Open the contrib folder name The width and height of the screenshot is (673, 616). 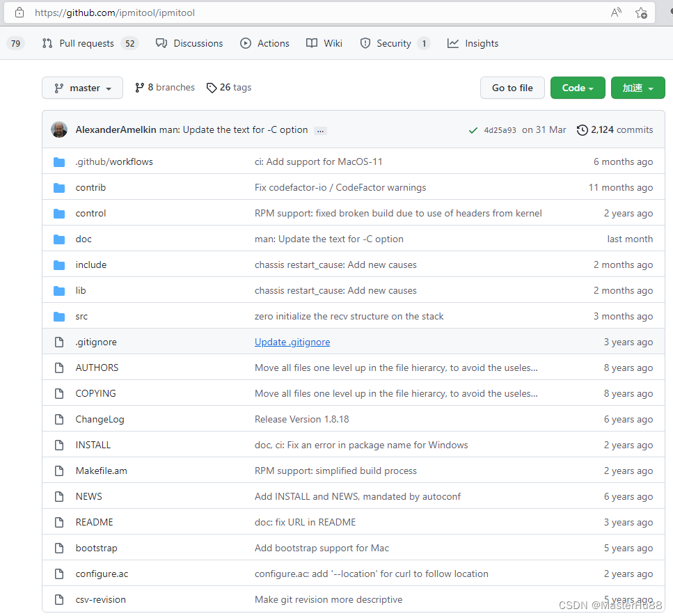click(x=90, y=188)
